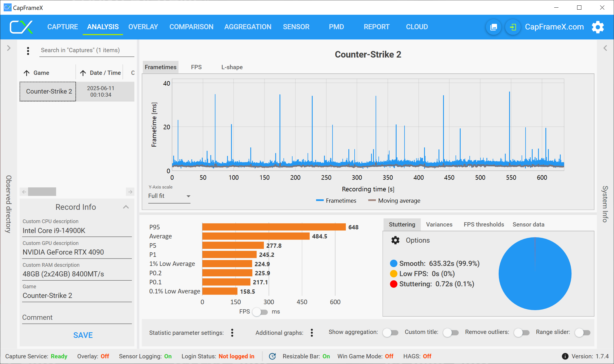Collapse the Record Info section
This screenshot has width=614, height=364.
(126, 207)
